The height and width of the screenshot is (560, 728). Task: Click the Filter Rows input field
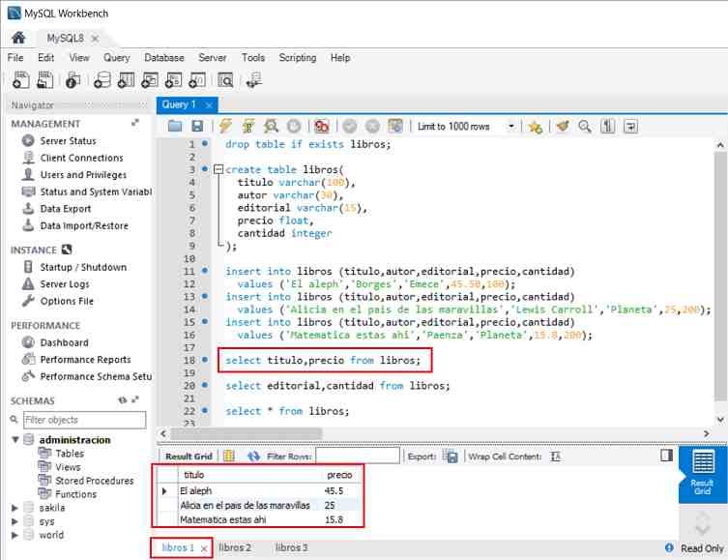coord(357,456)
